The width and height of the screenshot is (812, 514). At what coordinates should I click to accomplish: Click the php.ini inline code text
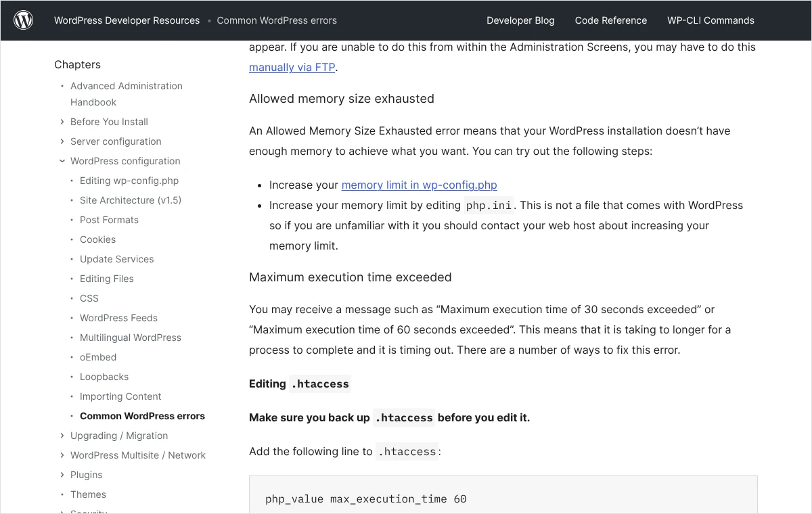489,206
